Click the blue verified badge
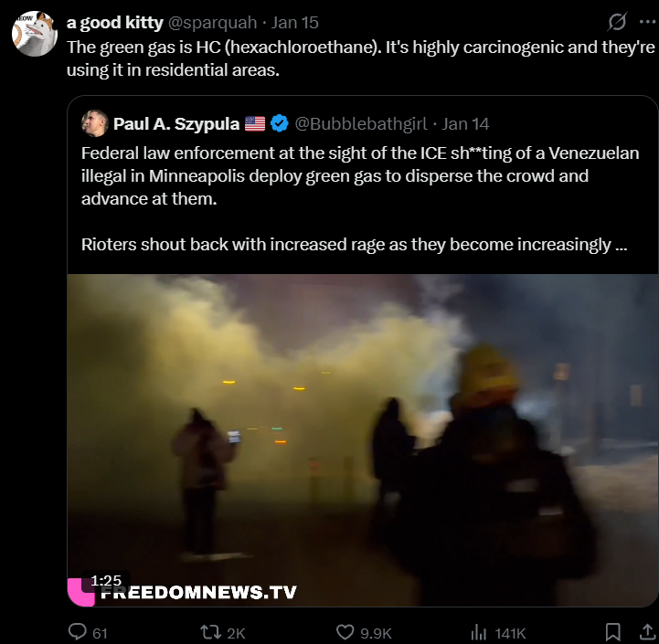This screenshot has height=644, width=659. [x=279, y=124]
